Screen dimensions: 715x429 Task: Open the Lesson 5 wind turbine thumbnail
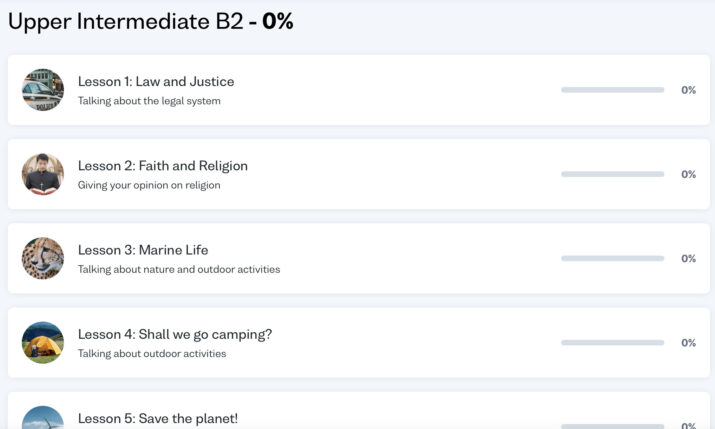pyautogui.click(x=43, y=418)
